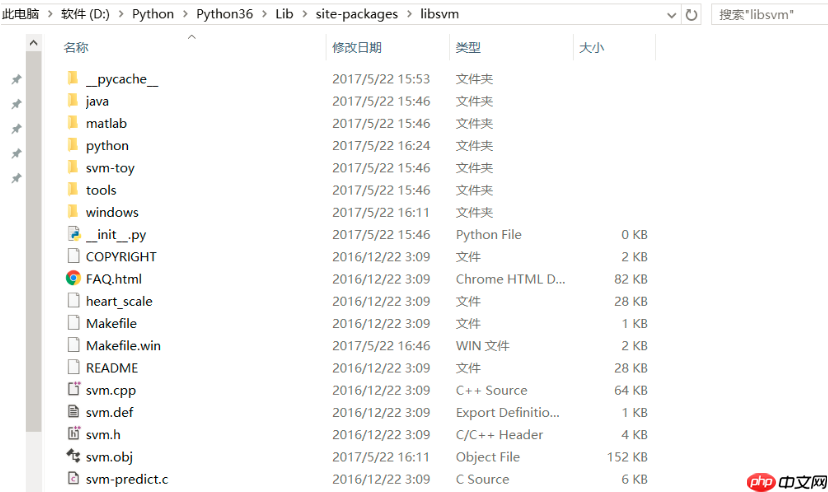Expand the chevron between Python and Python36
Screen dimensions: 828x492
pyautogui.click(x=185, y=14)
